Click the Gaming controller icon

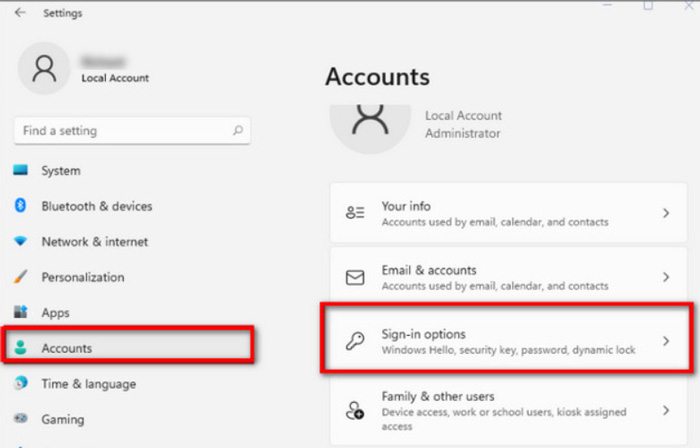(x=21, y=419)
